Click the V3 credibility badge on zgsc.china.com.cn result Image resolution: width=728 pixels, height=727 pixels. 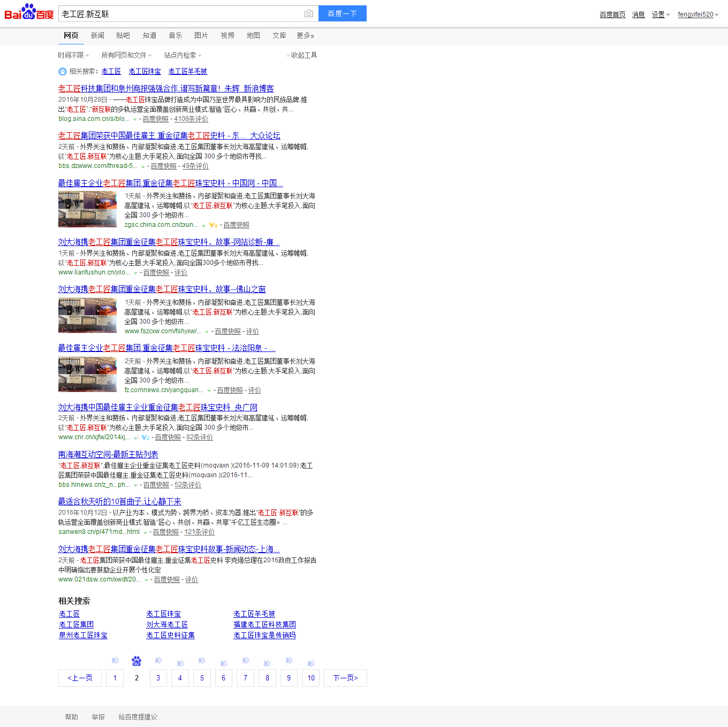(x=213, y=225)
